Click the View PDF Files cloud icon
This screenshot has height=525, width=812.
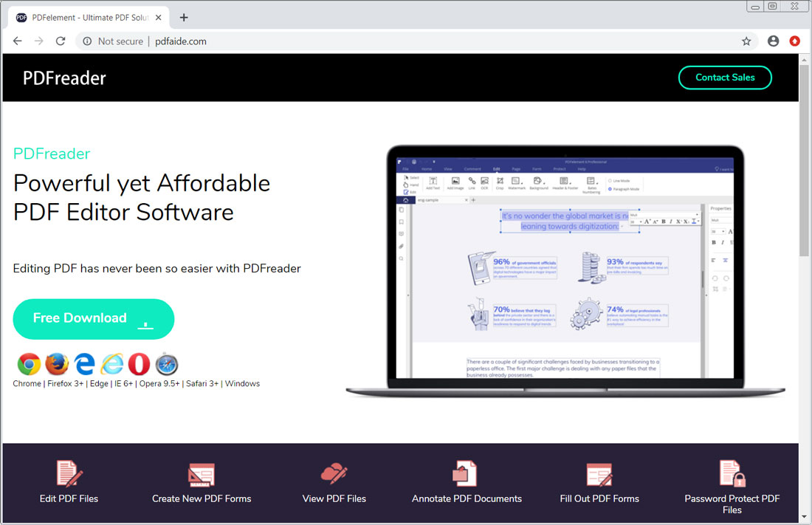[x=334, y=473]
